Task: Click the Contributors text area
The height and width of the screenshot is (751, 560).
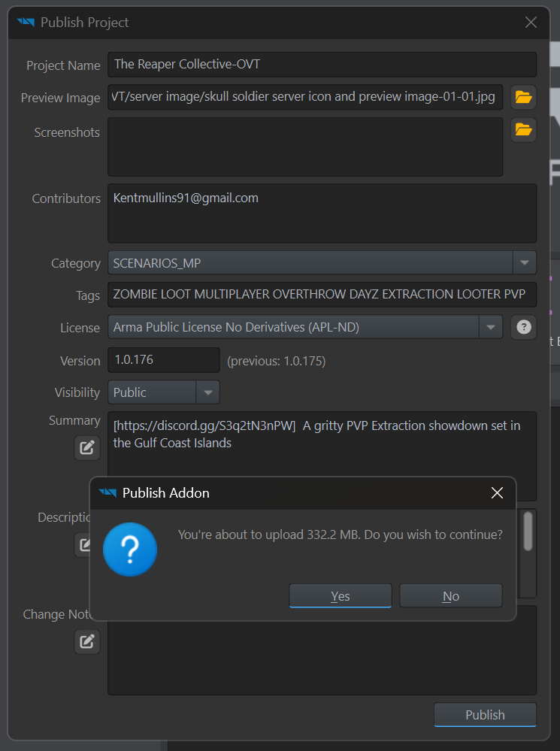Action: [322, 213]
